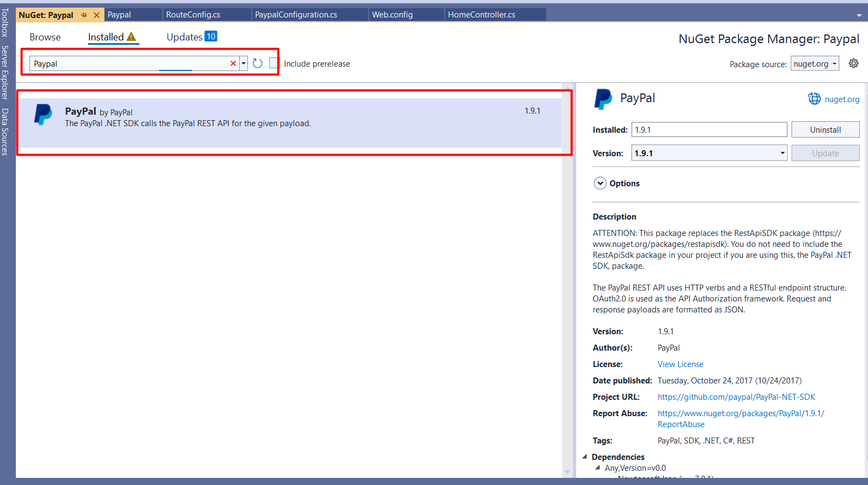Click Tags value PayPal, SDK, .NET

[x=706, y=441]
